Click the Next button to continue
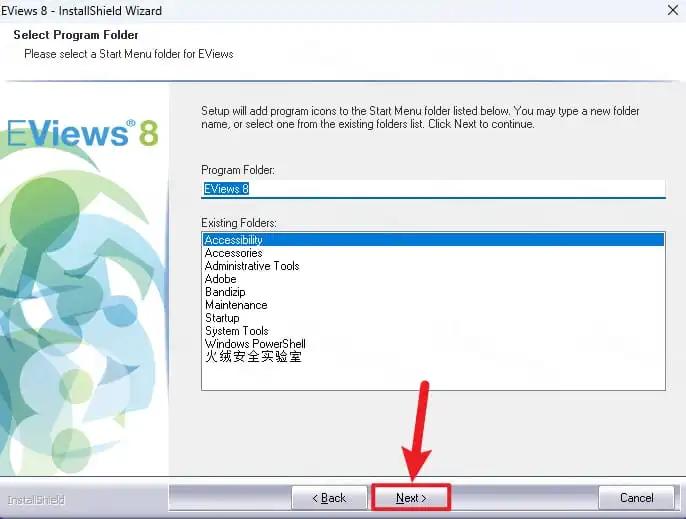The image size is (686, 519). pos(411,498)
